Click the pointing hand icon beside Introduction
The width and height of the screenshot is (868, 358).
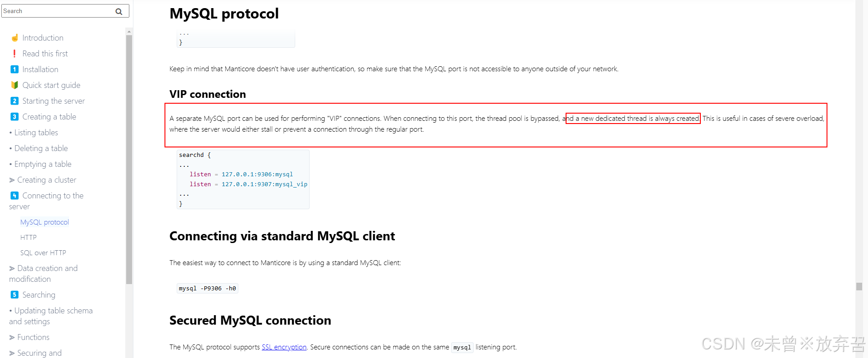tap(14, 38)
